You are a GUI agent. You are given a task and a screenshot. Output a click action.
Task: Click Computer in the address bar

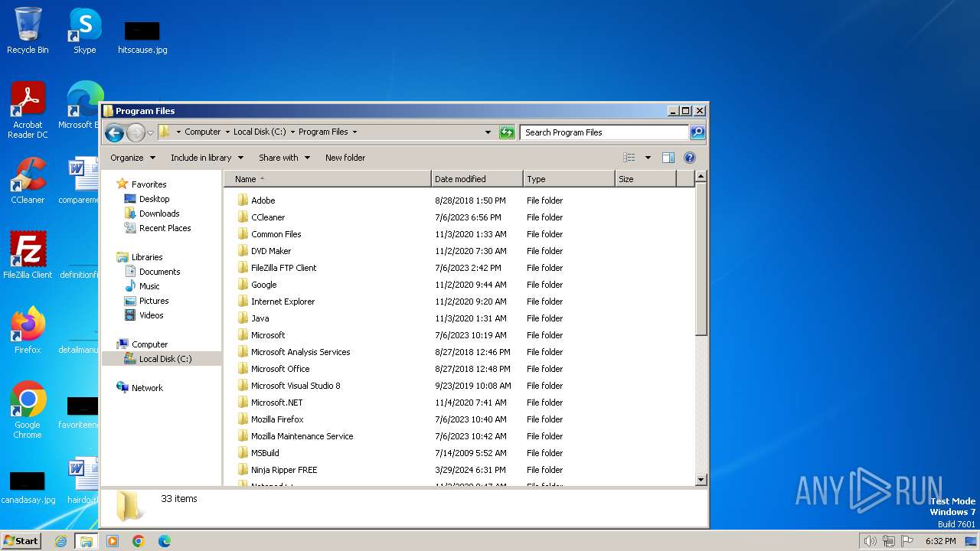coord(202,132)
